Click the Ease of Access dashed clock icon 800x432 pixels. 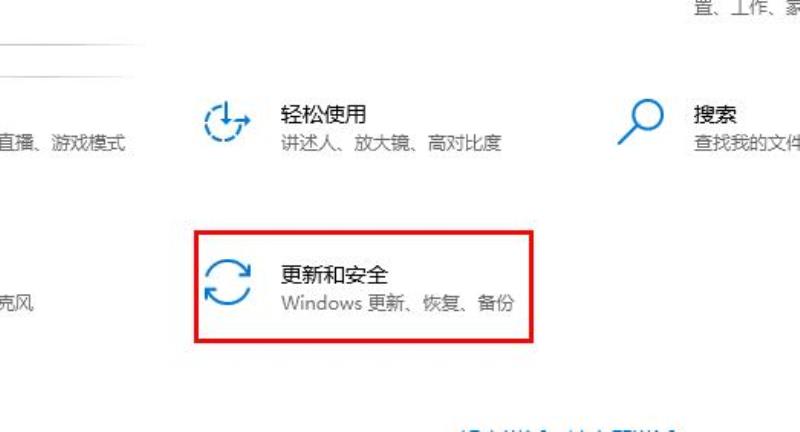tap(227, 121)
